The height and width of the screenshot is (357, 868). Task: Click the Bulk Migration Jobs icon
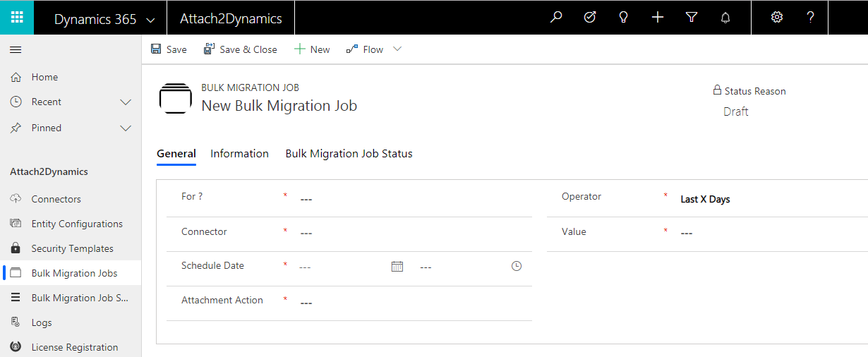tap(16, 273)
